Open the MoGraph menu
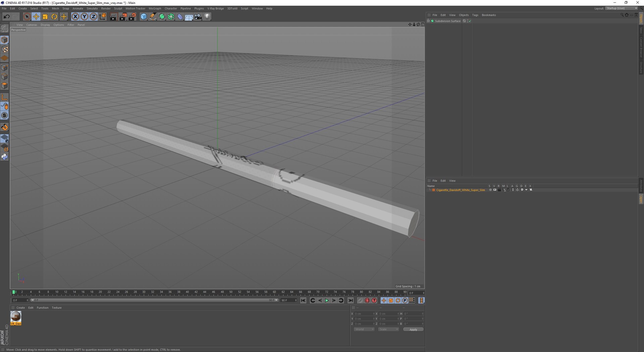644x352 pixels. pyautogui.click(x=155, y=8)
